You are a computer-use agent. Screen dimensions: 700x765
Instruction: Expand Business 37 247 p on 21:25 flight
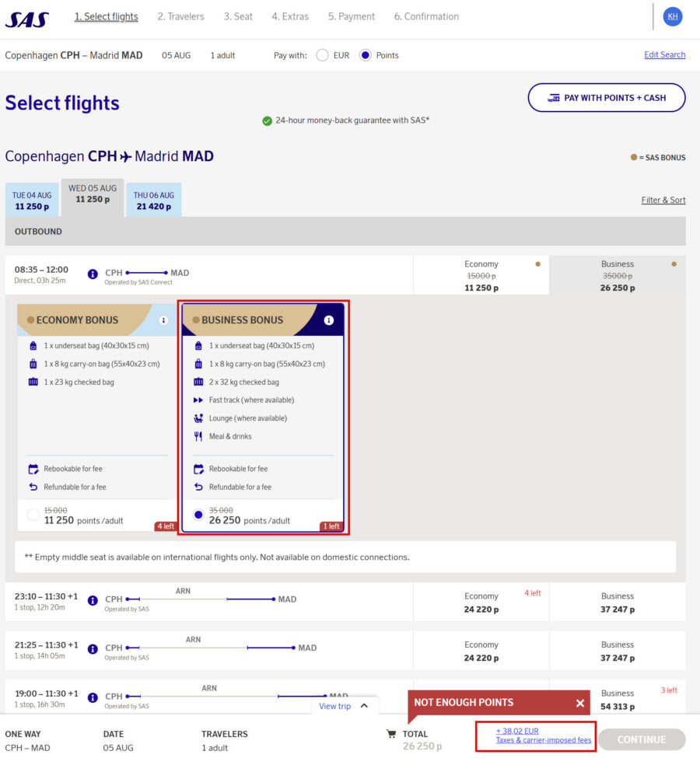point(618,651)
